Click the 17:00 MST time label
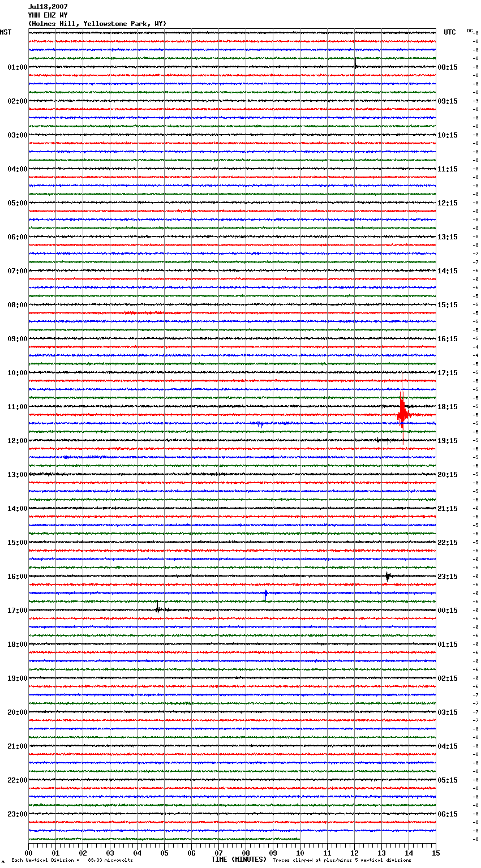481x868 pixels. pyautogui.click(x=17, y=611)
